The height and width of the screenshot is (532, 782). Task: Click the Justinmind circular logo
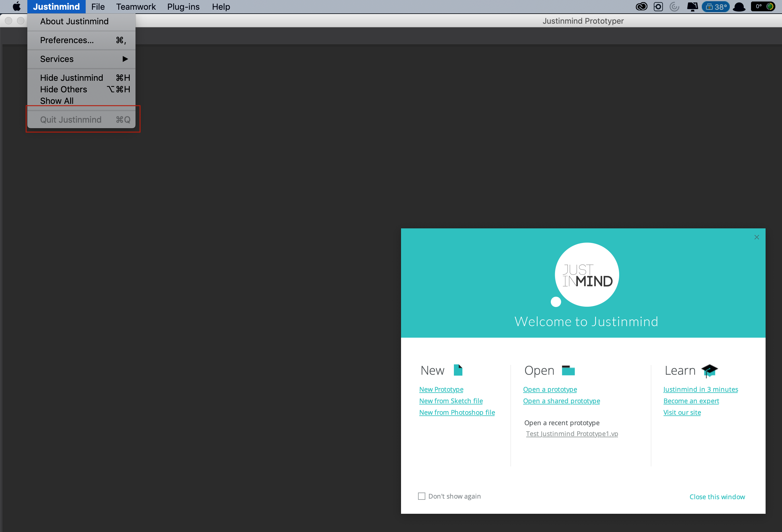pos(587,275)
